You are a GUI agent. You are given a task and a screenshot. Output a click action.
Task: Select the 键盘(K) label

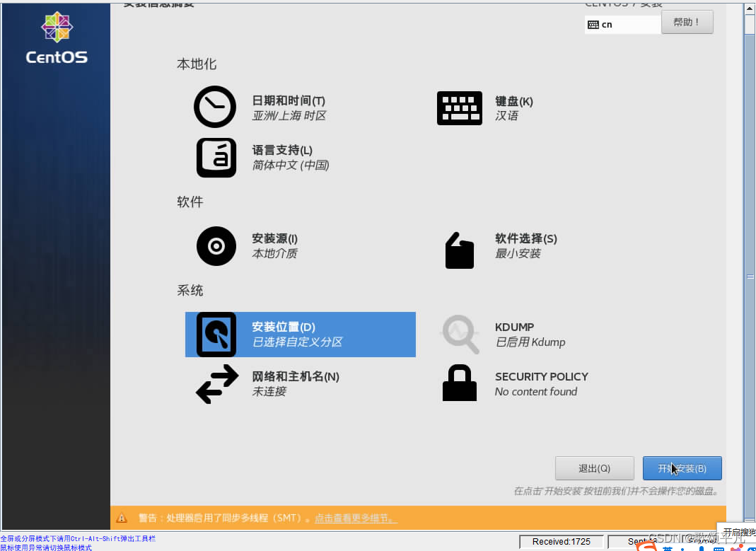pyautogui.click(x=514, y=101)
